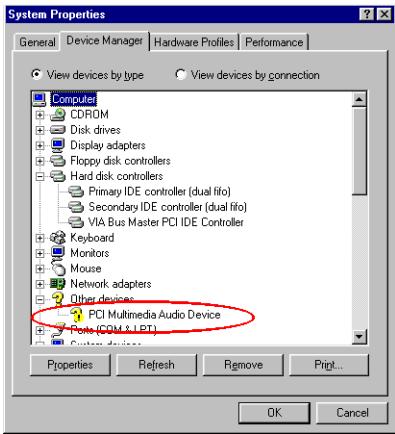This screenshot has height=434, width=395.
Task: Click the Properties button
Action: tap(70, 365)
